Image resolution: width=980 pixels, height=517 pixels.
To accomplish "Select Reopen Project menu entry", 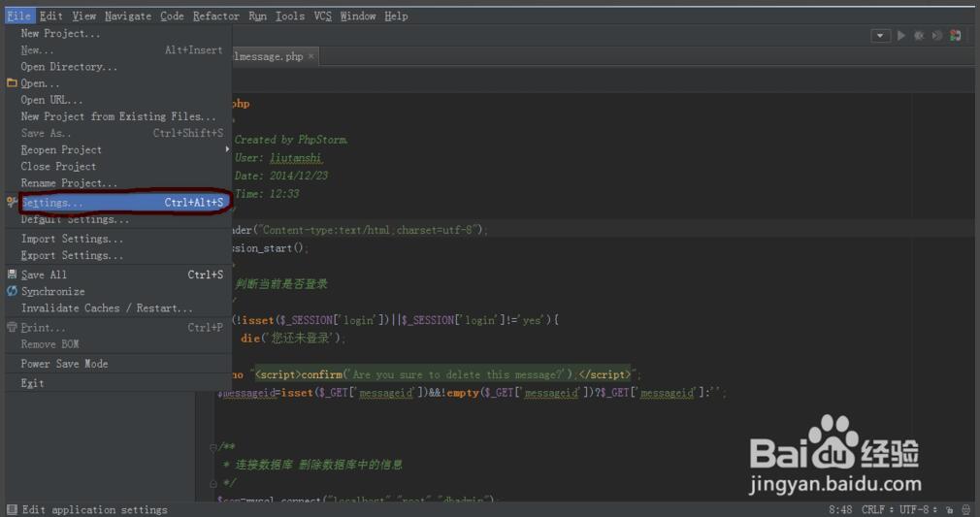I will click(118, 149).
